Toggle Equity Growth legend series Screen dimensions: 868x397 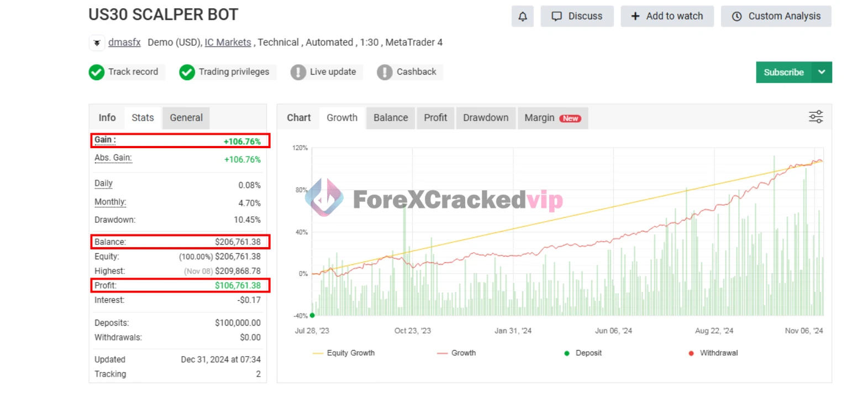[x=344, y=353]
